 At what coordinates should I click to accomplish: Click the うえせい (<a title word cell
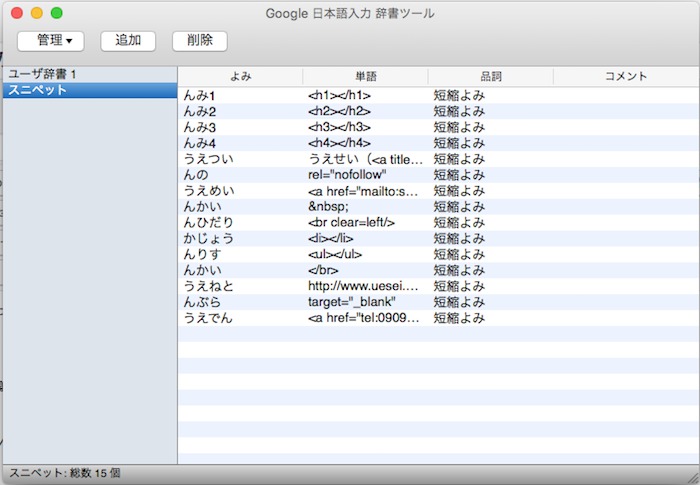pyautogui.click(x=365, y=159)
